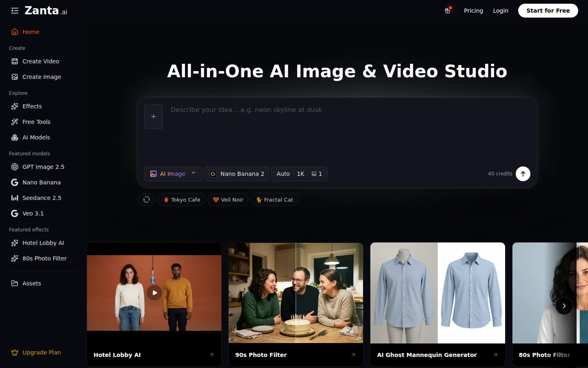The height and width of the screenshot is (368, 588).
Task: Change the 1K resolution setting
Action: pos(301,174)
